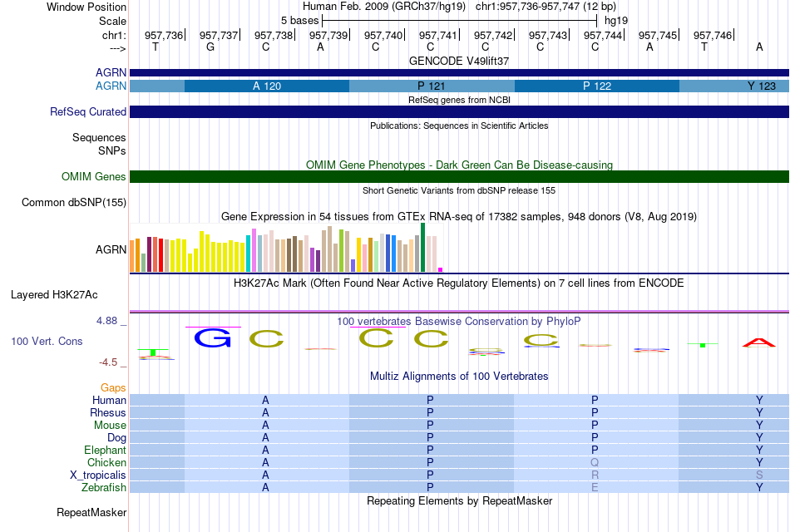Click the 4.88 PhyloP upper scale value
790x532 pixels.
tap(106, 321)
